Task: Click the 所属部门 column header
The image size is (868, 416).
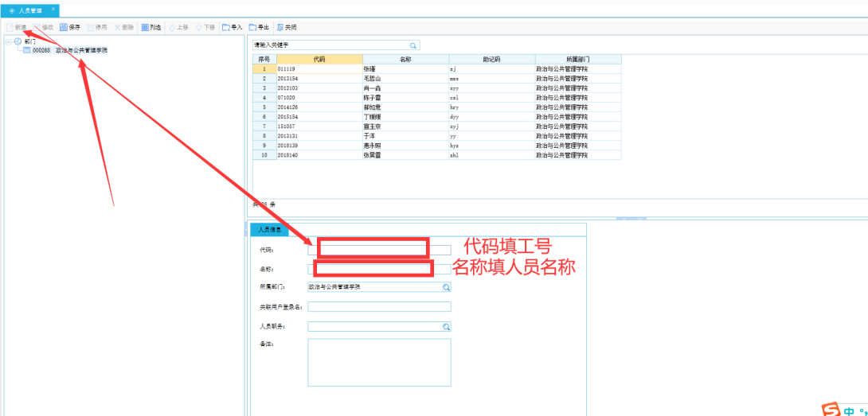Action: [x=577, y=59]
